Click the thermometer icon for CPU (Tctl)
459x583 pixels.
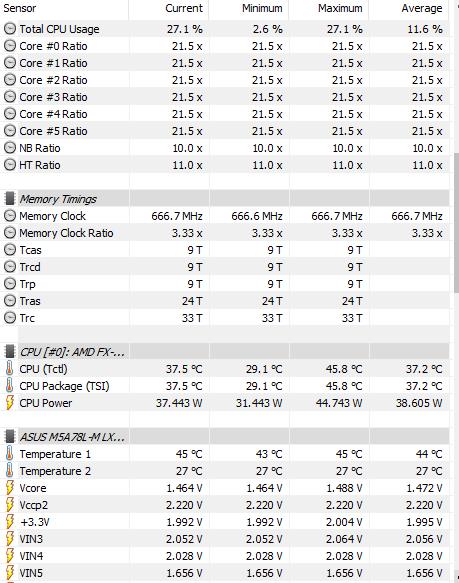click(10, 369)
